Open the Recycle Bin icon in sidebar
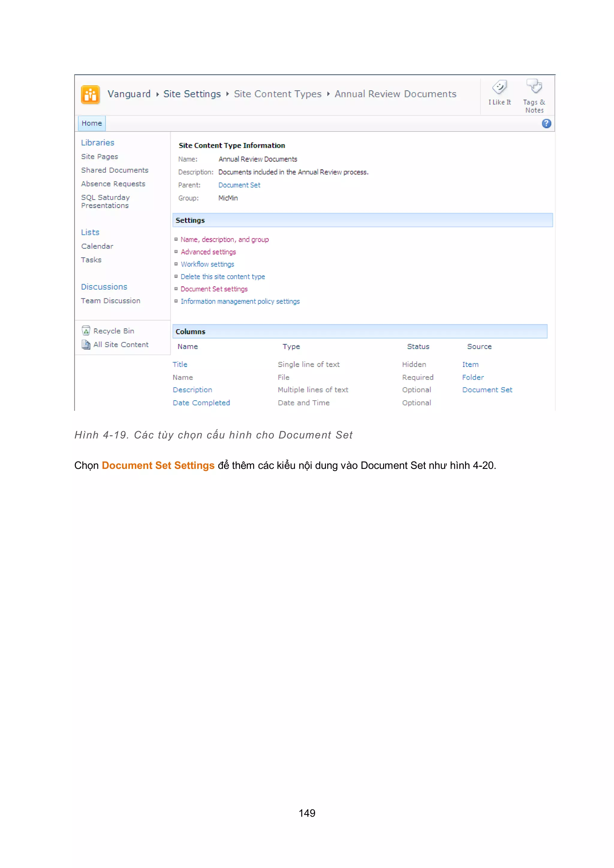Image resolution: width=614 pixels, height=868 pixels. coord(86,331)
